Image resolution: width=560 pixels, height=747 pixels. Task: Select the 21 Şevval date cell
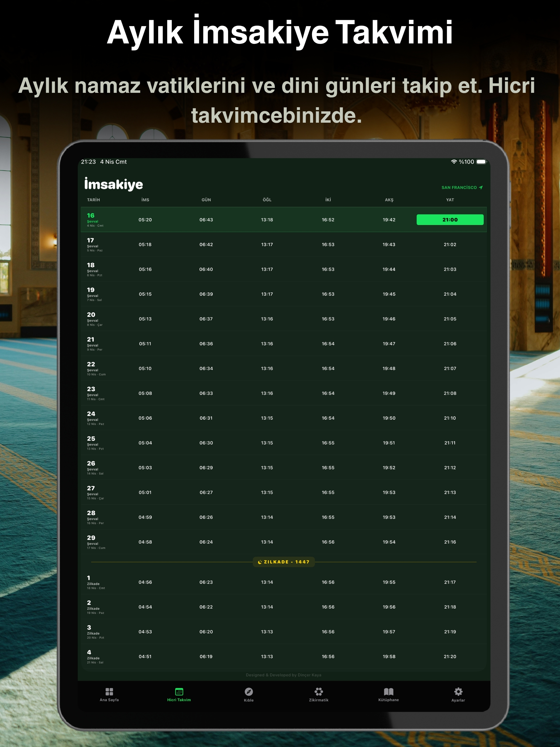94,344
